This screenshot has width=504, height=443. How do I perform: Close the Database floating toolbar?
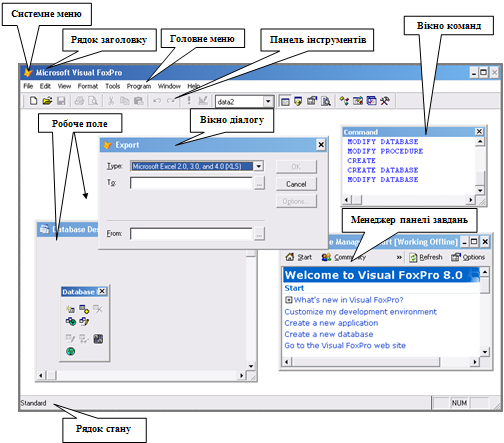pyautogui.click(x=102, y=291)
